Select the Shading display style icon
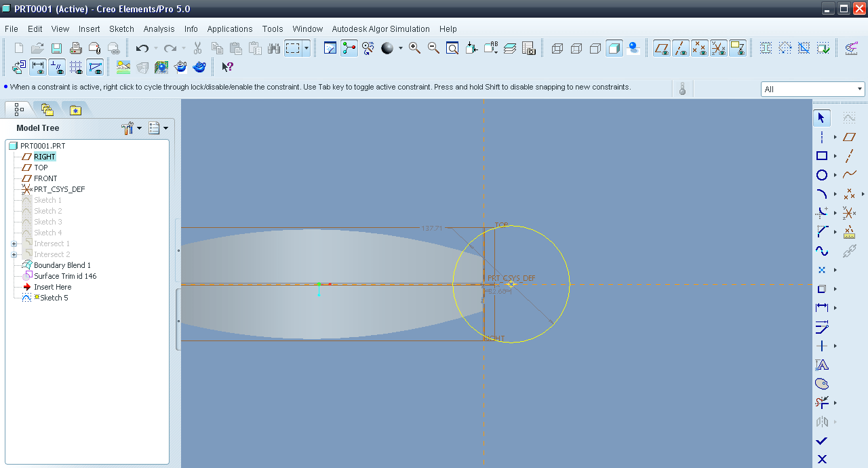 pyautogui.click(x=614, y=48)
